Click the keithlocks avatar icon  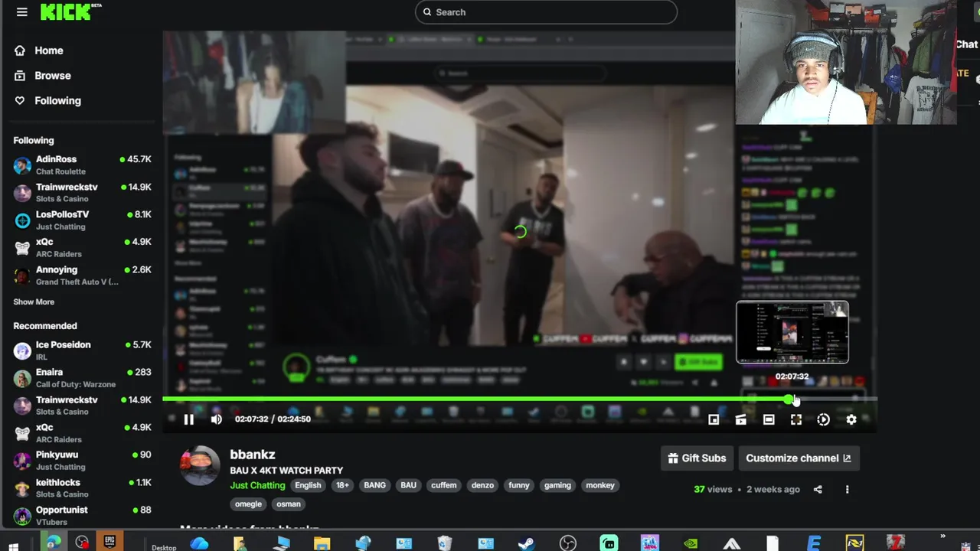pos(22,488)
